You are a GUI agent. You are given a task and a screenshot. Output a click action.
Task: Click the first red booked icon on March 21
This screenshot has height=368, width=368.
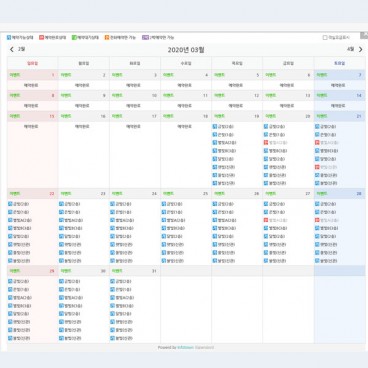[x=317, y=143]
